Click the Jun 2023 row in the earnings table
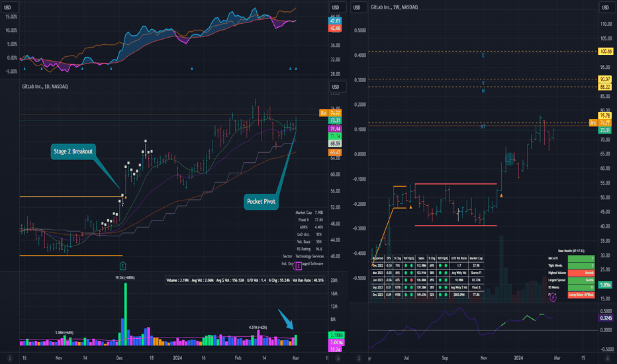 428,280
